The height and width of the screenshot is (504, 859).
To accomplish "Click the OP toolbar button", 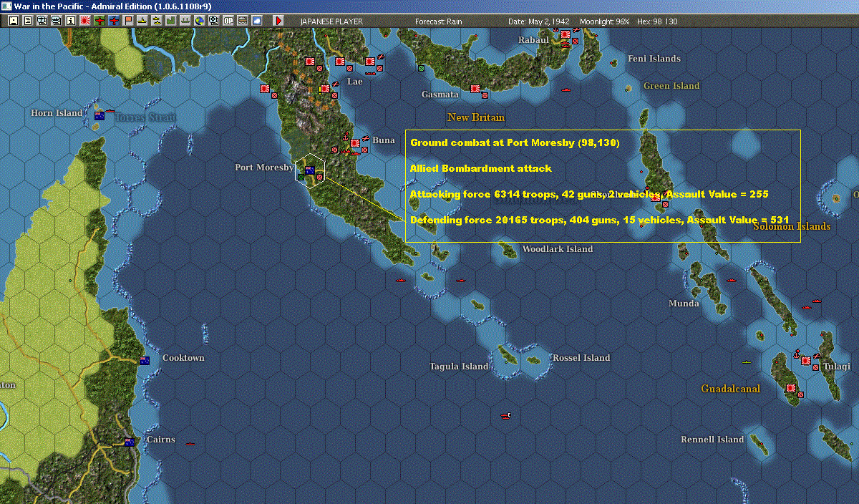I will tap(228, 21).
